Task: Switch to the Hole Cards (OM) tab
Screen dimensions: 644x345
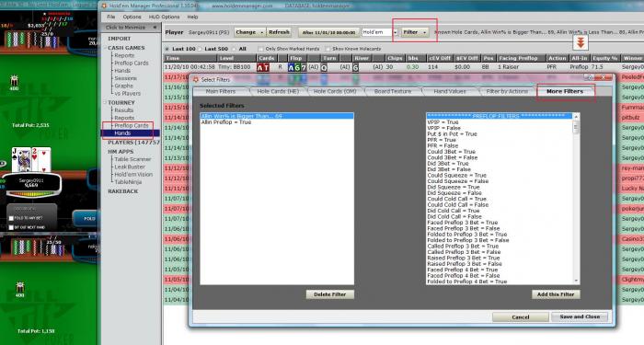Action: 335,91
